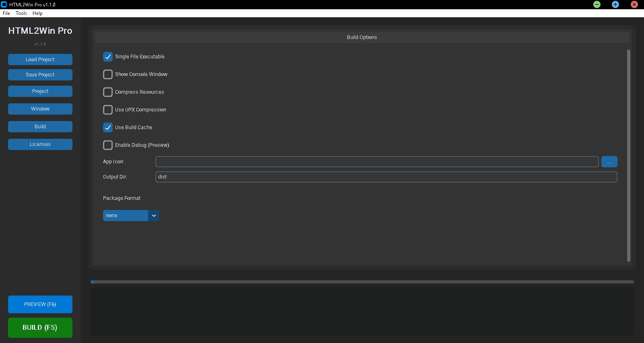Click the Load Project button
644x343 pixels.
pos(40,60)
